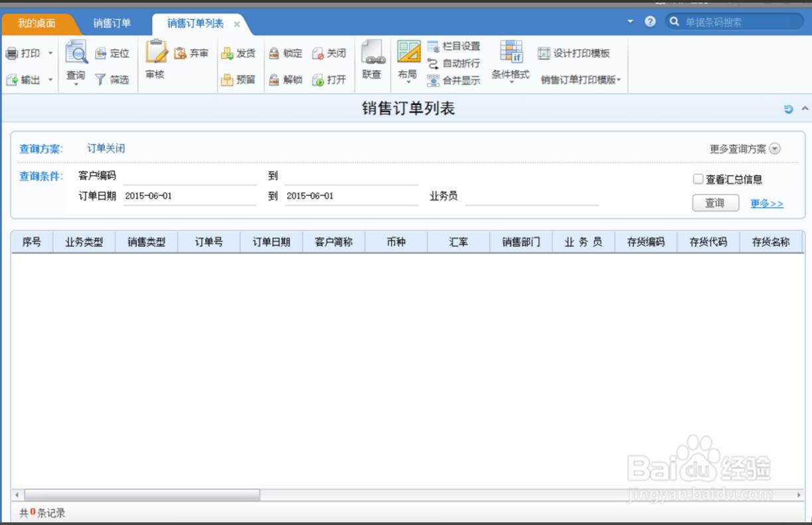The width and height of the screenshot is (812, 525).
Task: Click the 联查 (Linked query) icon
Action: click(x=372, y=53)
